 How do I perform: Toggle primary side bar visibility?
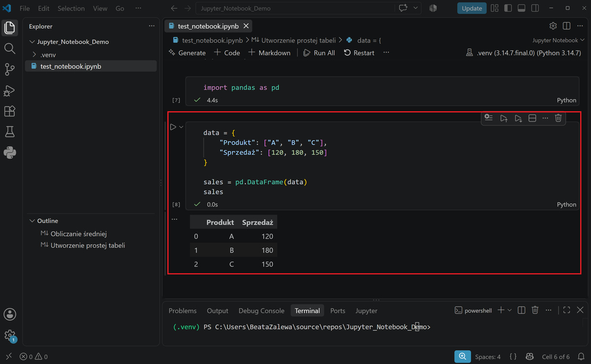click(x=508, y=8)
